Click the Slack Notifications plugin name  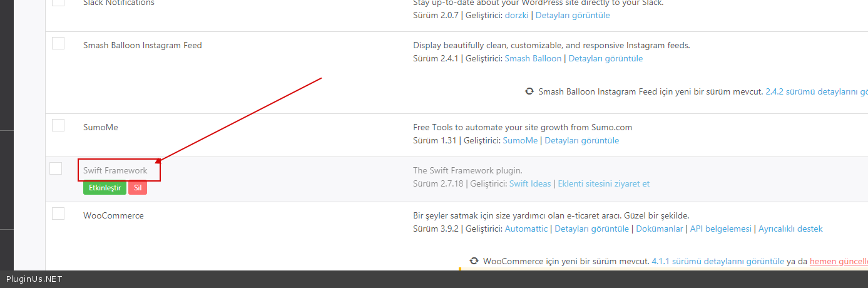(119, 3)
